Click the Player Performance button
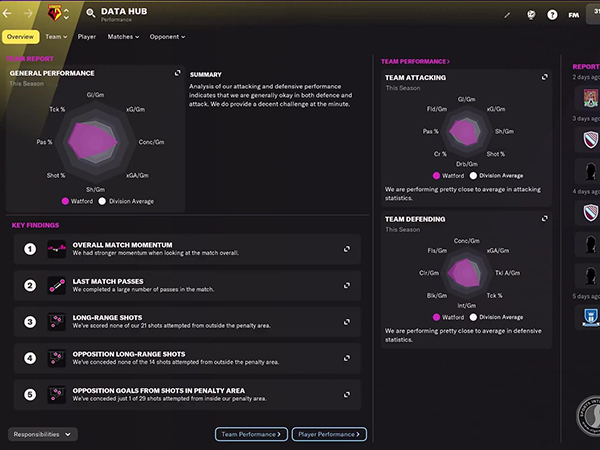 329,434
